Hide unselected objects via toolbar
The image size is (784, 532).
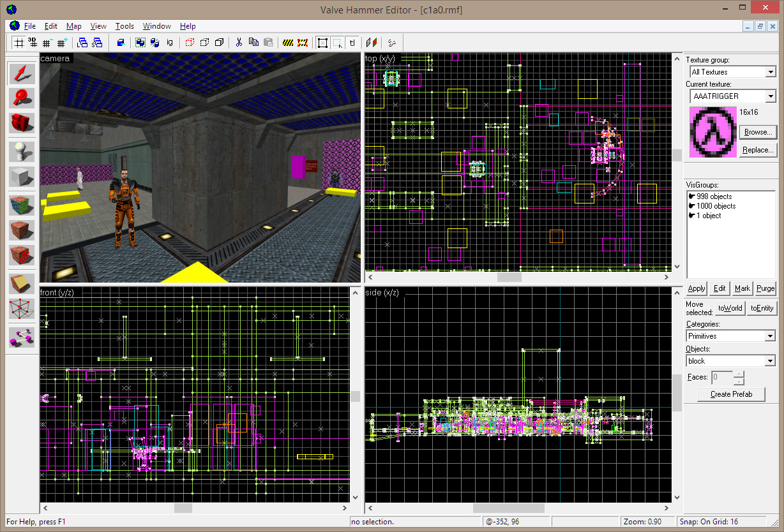pos(204,43)
